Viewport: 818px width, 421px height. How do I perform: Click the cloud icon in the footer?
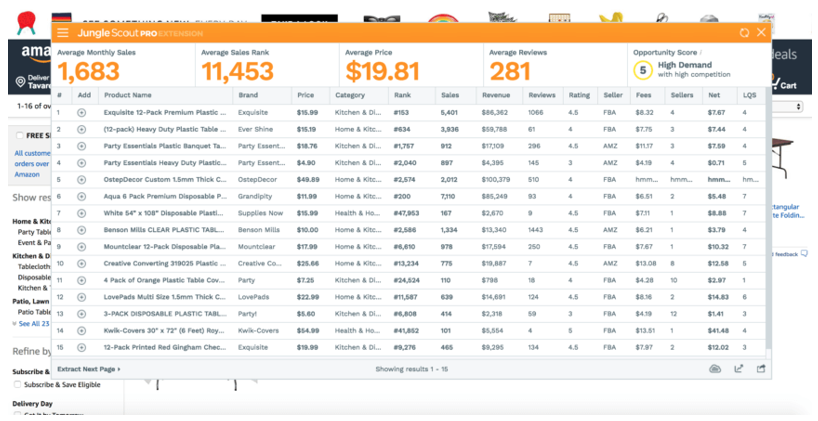(x=715, y=369)
